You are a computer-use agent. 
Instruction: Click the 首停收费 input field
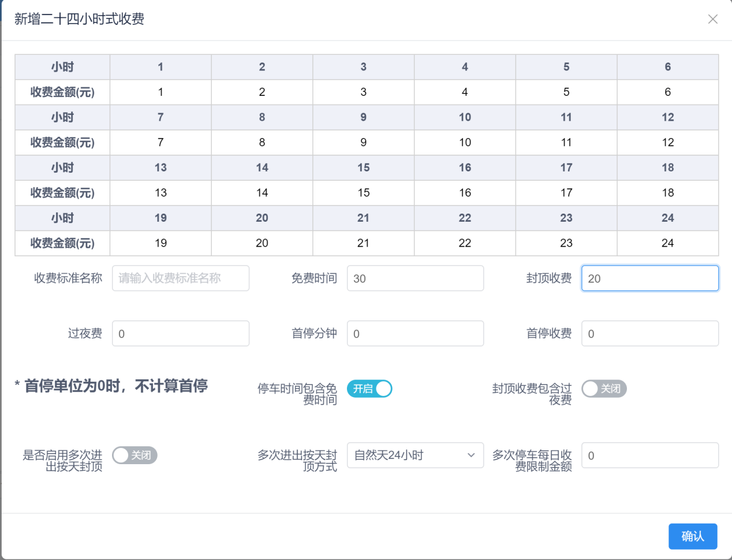(x=650, y=334)
